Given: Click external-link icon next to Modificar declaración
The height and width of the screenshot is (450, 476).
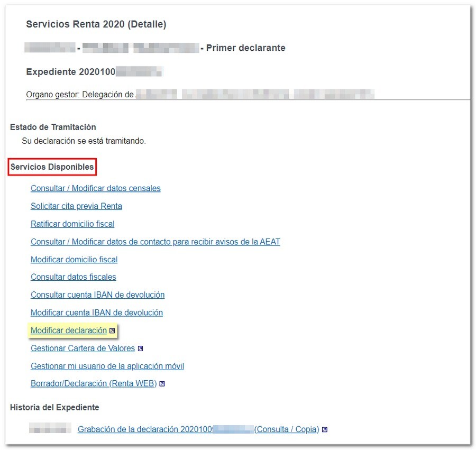Looking at the screenshot, I should pyautogui.click(x=112, y=330).
